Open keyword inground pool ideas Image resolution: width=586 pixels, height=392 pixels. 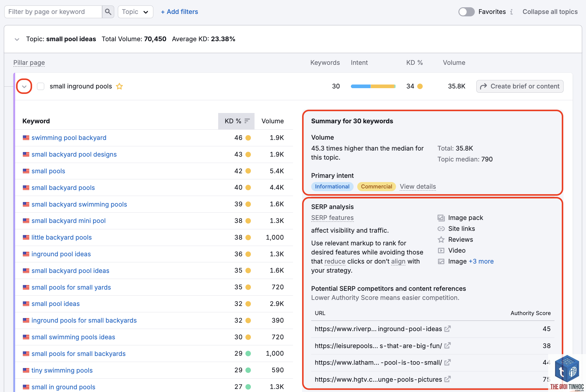61,254
